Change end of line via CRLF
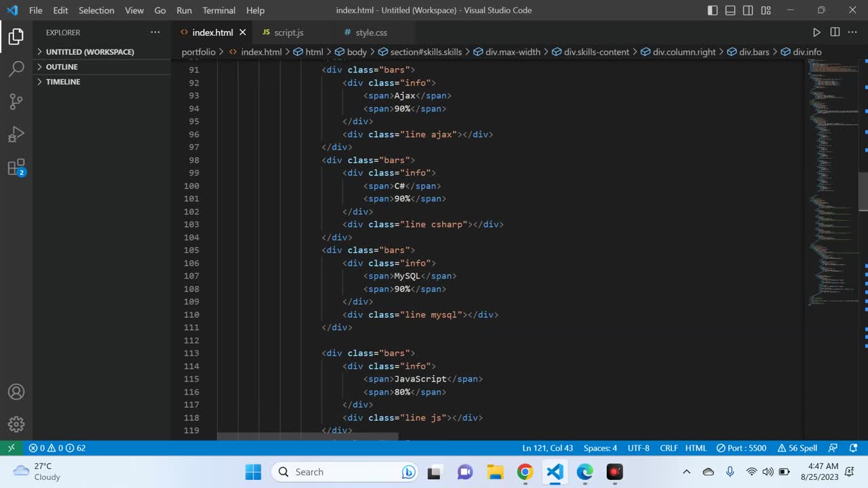 [x=669, y=448]
